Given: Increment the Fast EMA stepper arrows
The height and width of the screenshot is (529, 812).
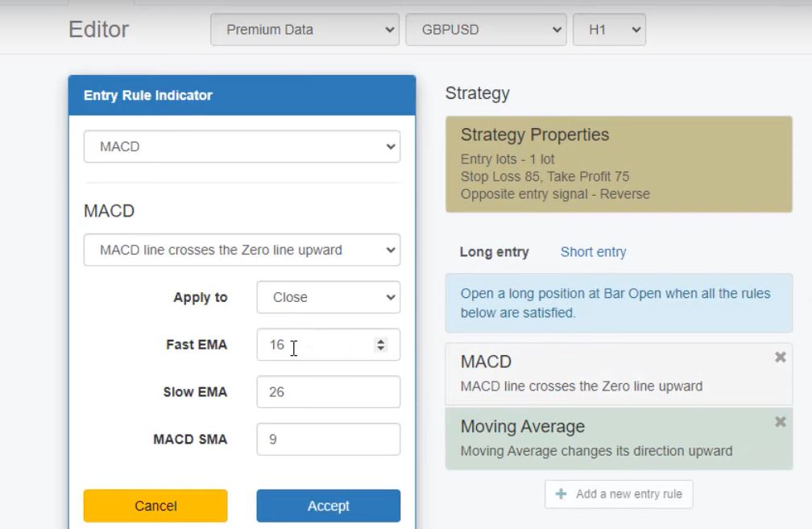Looking at the screenshot, I should 381,341.
